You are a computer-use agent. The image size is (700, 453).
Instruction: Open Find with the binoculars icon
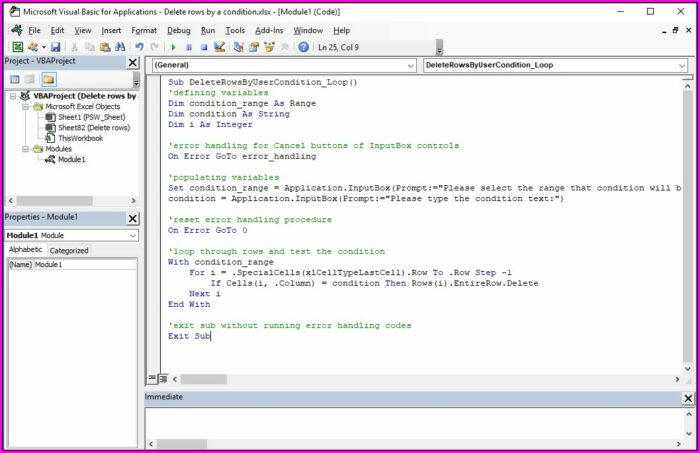(120, 47)
